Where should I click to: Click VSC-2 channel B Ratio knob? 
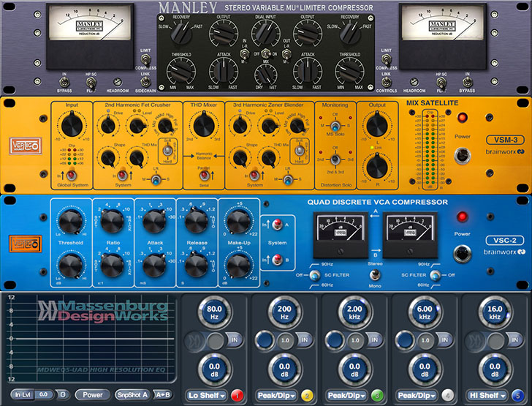(113, 266)
